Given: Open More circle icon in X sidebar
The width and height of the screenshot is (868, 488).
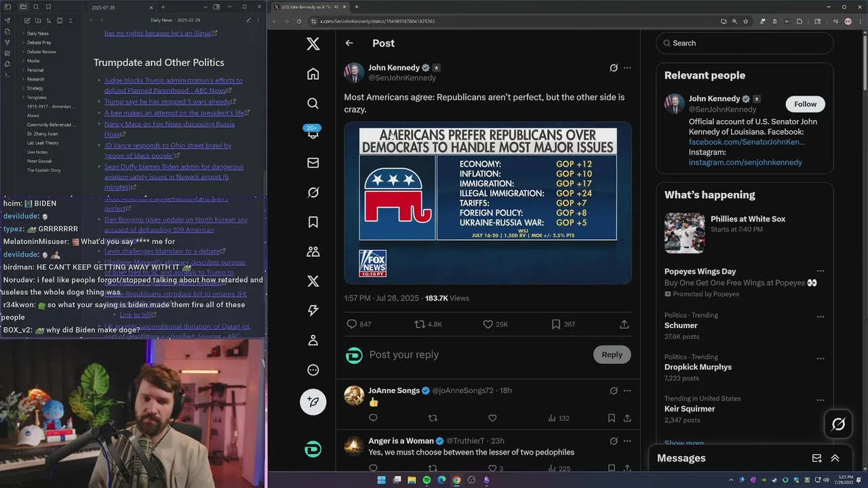Looking at the screenshot, I should coord(313,370).
